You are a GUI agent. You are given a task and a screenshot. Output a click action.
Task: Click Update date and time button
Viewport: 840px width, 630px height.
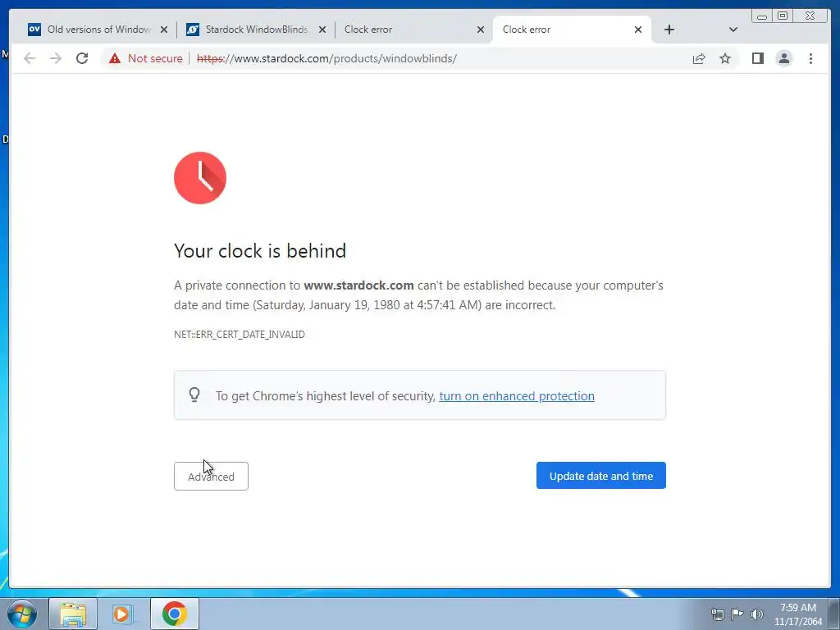pyautogui.click(x=601, y=476)
